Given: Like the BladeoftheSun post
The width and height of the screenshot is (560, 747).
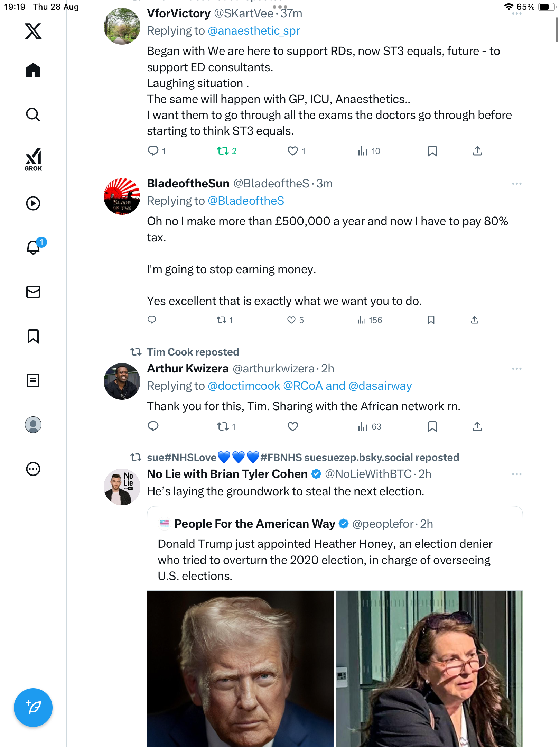Looking at the screenshot, I should pos(291,320).
